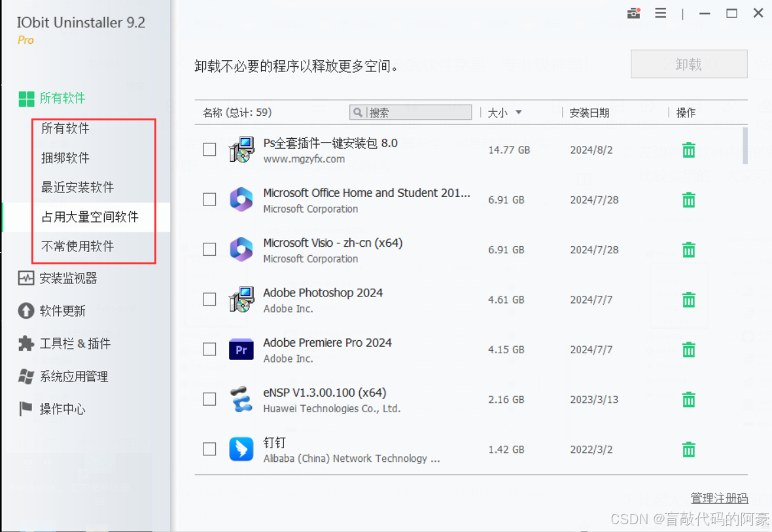Click the trash icon for eNSP V1.3.00.100
Viewport: 772px width, 532px height.
(689, 400)
